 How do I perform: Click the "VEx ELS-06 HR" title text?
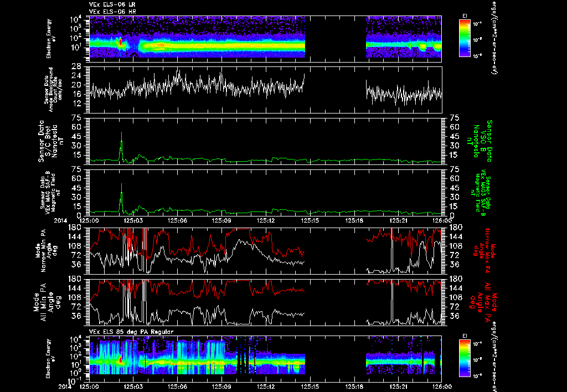tap(112, 12)
